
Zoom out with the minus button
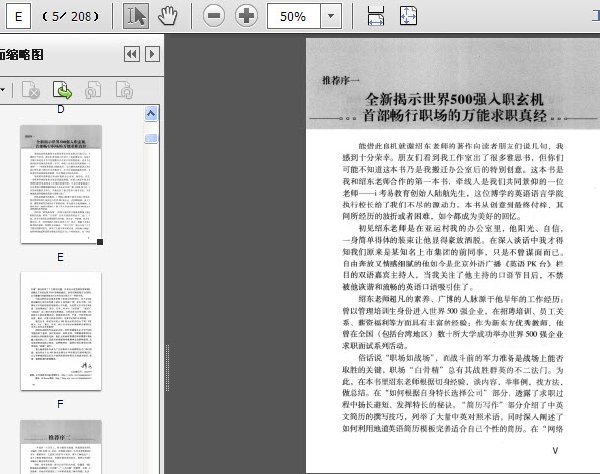214,16
